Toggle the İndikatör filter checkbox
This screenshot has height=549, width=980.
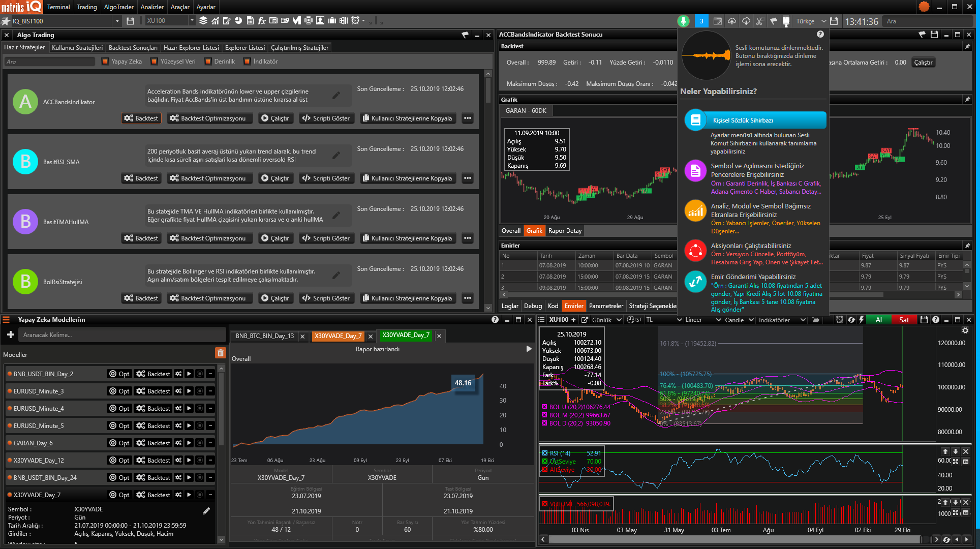(247, 62)
